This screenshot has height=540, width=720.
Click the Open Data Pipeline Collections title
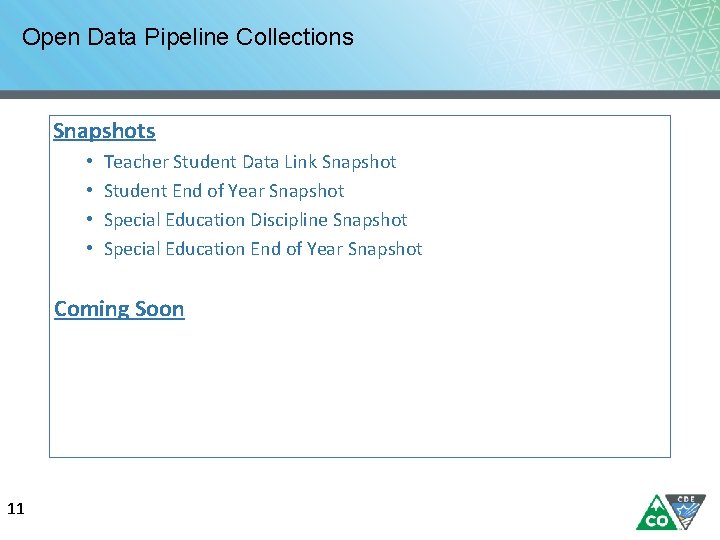pyautogui.click(x=188, y=38)
